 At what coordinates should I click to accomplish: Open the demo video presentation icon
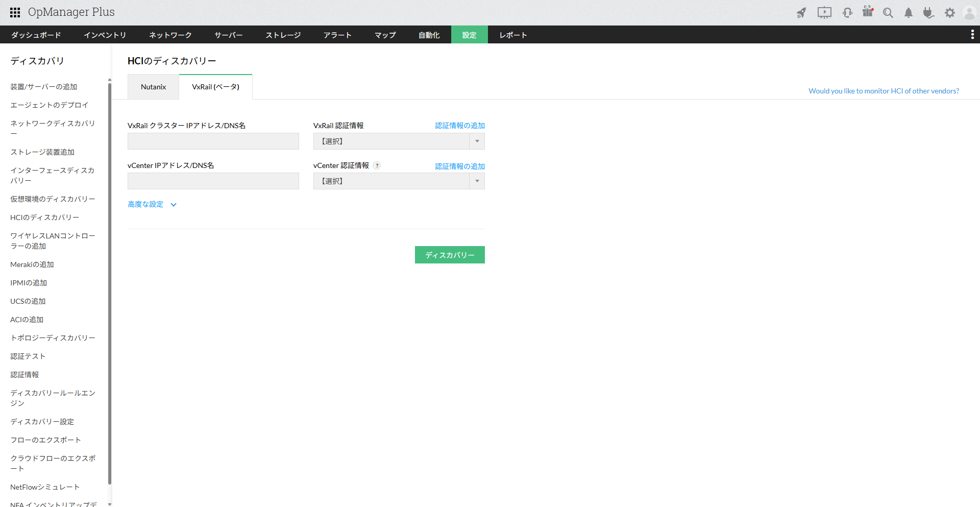coord(824,13)
